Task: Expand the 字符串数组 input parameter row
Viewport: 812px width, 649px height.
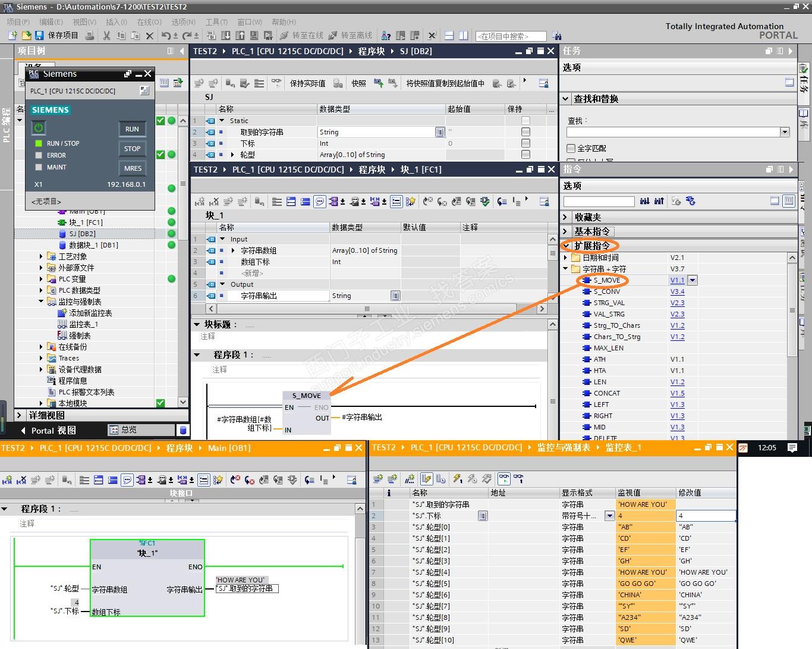Action: pos(233,250)
